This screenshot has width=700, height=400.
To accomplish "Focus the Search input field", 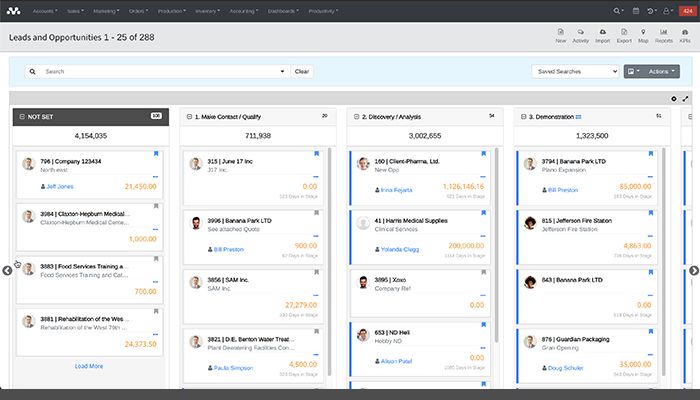I will click(158, 71).
